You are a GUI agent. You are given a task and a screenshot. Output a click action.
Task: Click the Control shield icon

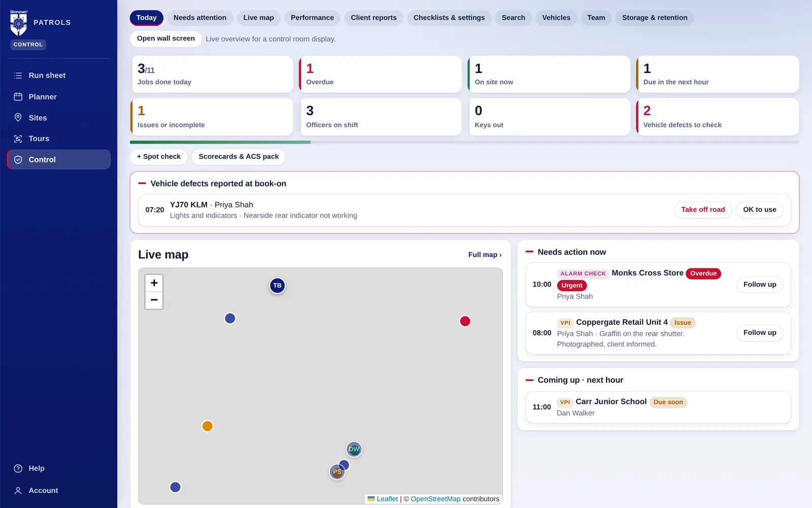[18, 160]
